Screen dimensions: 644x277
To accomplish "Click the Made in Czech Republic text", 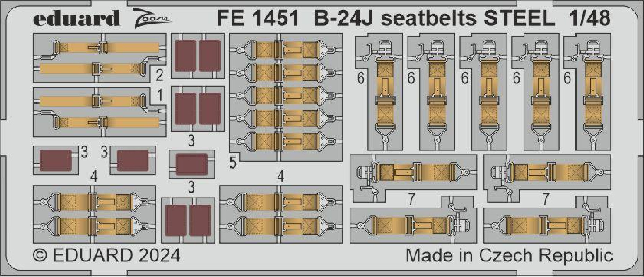I will tap(509, 256).
